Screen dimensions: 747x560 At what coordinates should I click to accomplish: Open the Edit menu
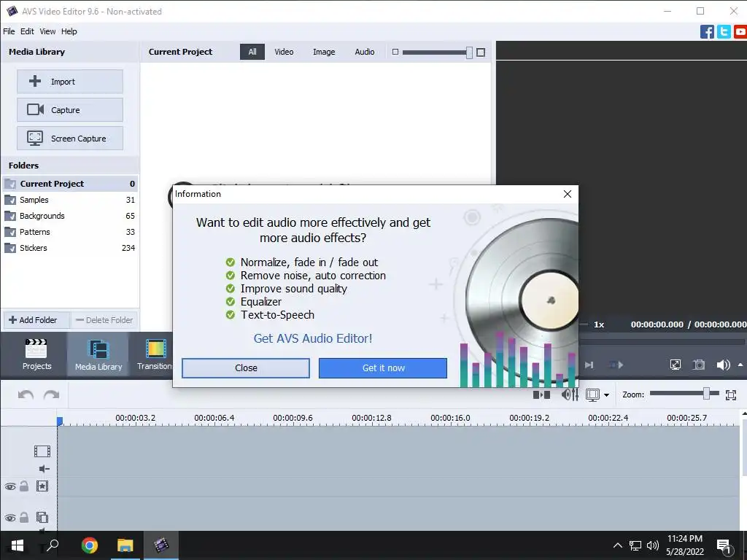point(27,31)
